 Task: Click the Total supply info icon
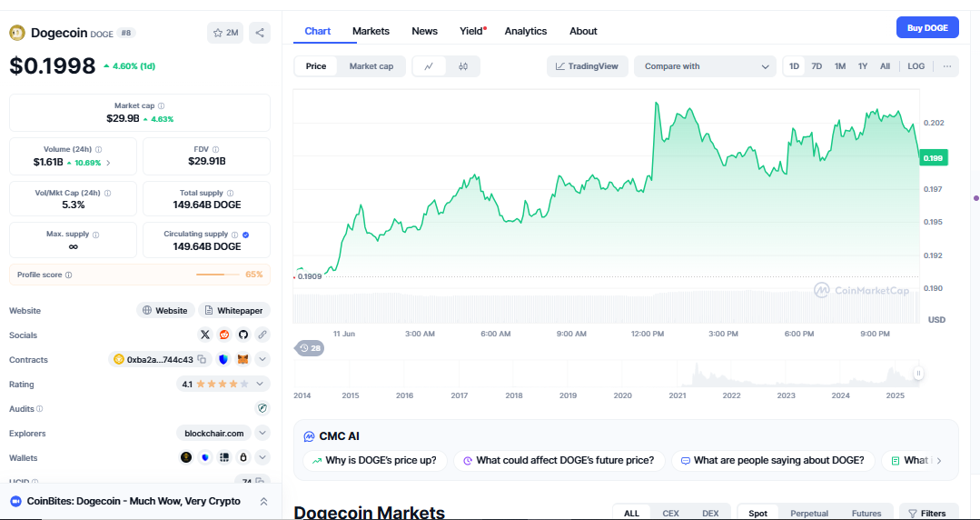230,194
